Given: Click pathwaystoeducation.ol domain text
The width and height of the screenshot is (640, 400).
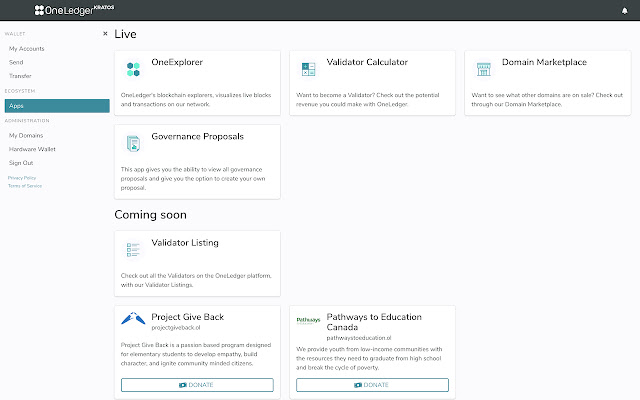Looking at the screenshot, I should [x=359, y=338].
